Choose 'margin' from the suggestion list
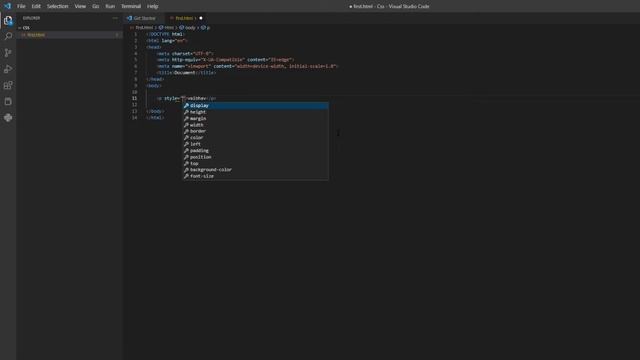The image size is (640, 360). pos(256,118)
